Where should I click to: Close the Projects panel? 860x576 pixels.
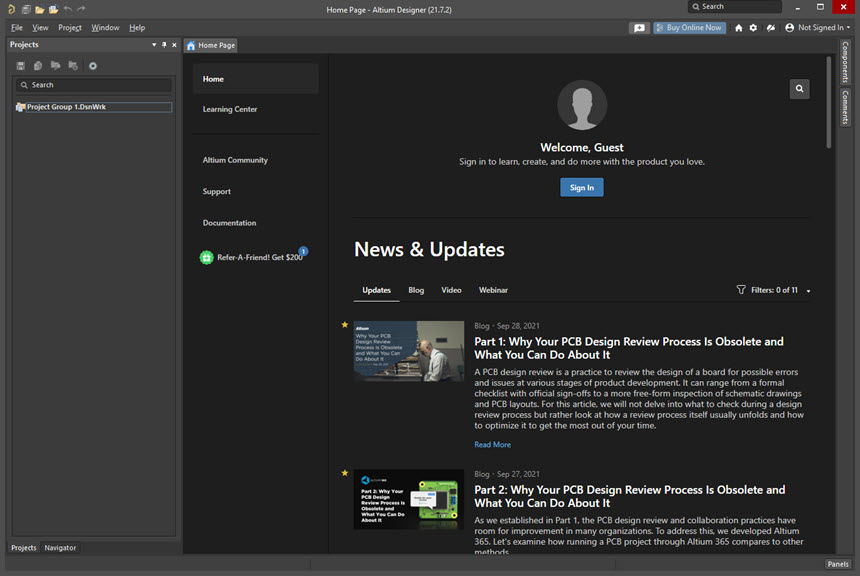(174, 45)
